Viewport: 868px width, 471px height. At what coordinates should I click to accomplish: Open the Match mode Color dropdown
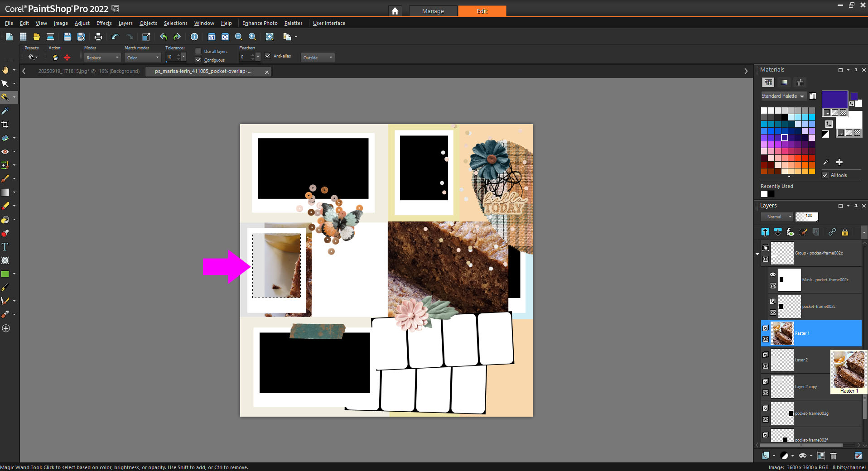[143, 58]
